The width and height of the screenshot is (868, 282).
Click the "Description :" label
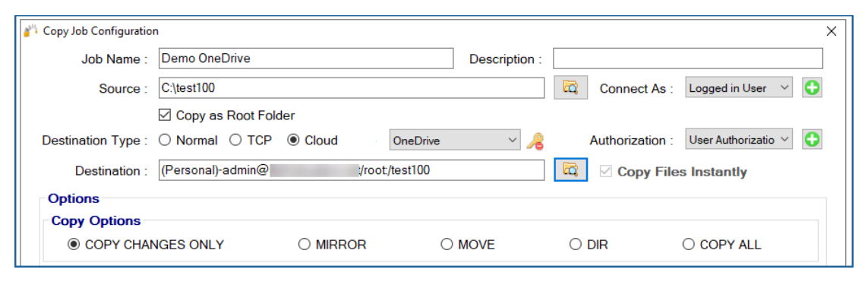[506, 59]
